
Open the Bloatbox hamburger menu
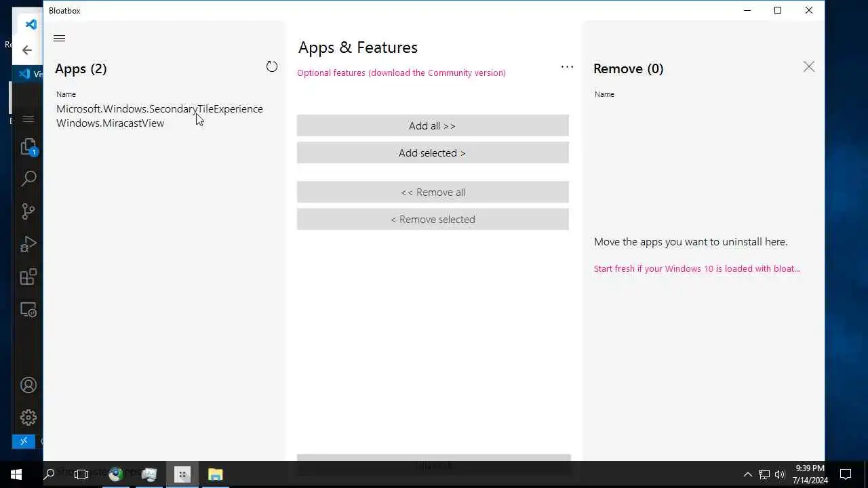click(59, 39)
